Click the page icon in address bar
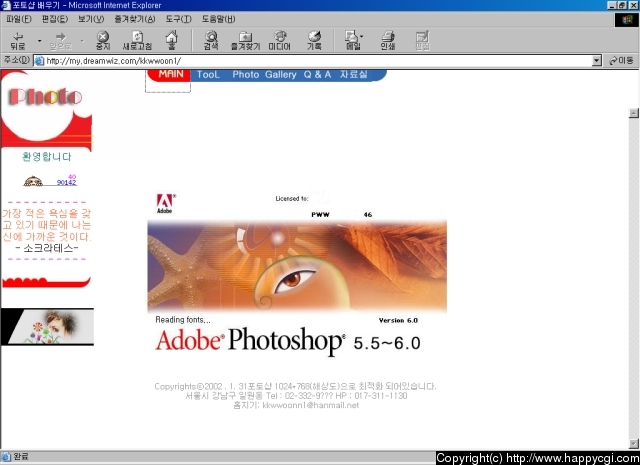 pos(39,61)
